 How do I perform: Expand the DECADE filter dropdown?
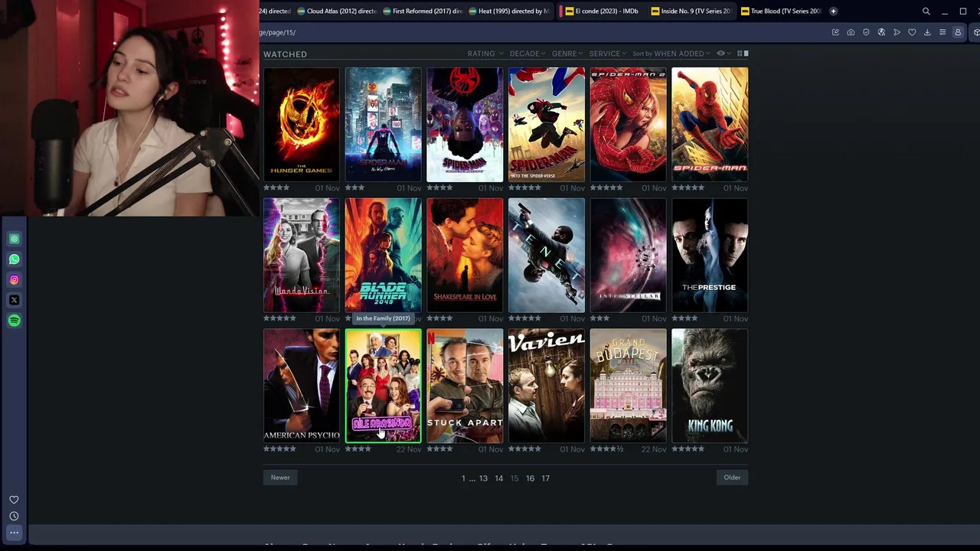coord(528,54)
